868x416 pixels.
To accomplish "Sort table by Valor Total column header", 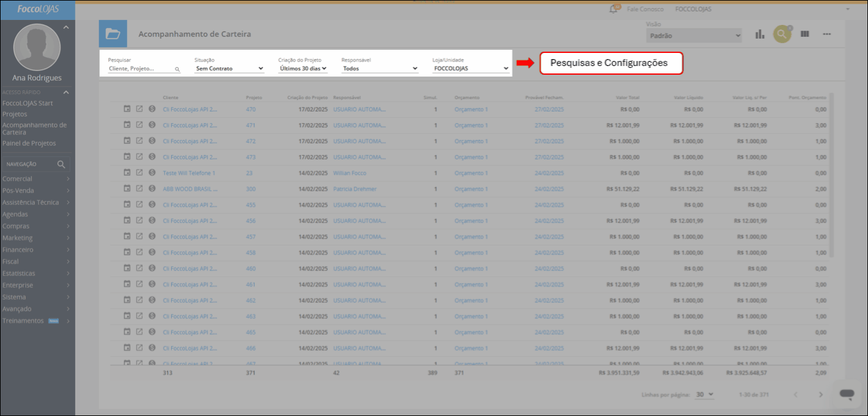I will pos(628,98).
